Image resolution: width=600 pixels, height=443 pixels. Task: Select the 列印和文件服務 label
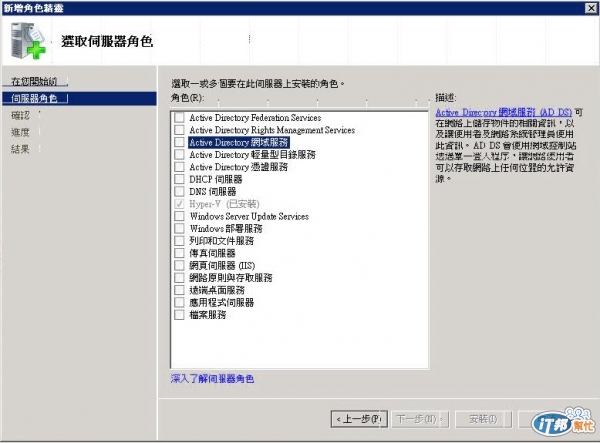222,241
